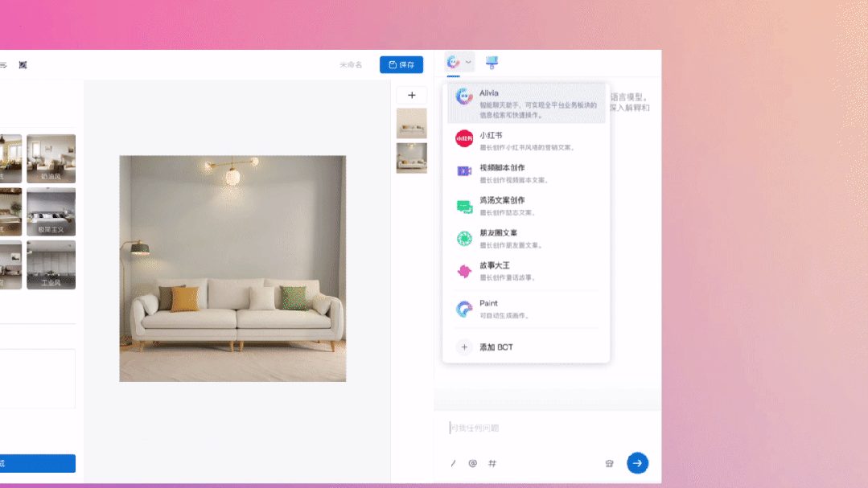Image resolution: width=868 pixels, height=488 pixels.
Task: Click the # hashtag topic icon
Action: (x=492, y=463)
